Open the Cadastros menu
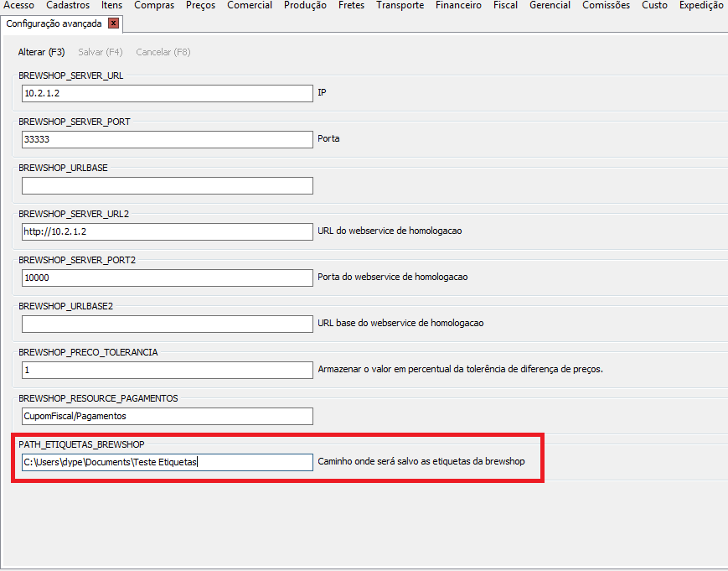Image resolution: width=728 pixels, height=571 pixels. pyautogui.click(x=68, y=5)
